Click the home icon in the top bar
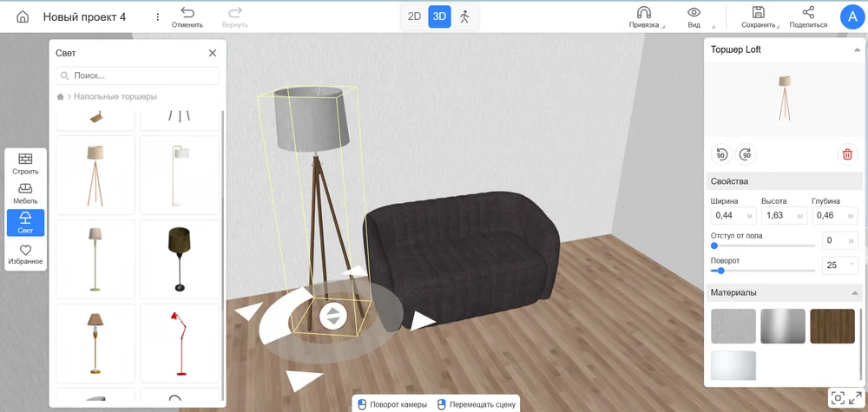This screenshot has height=412, width=868. 23,16
